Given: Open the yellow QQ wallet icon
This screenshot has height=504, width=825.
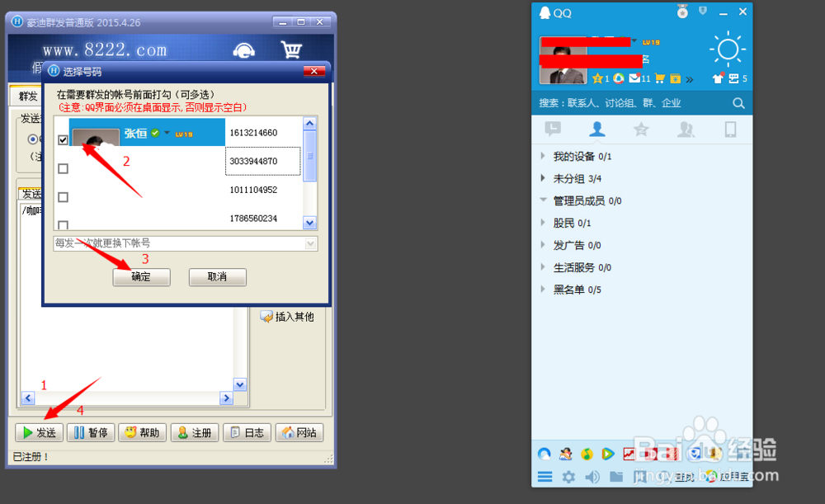Looking at the screenshot, I should pos(675,79).
